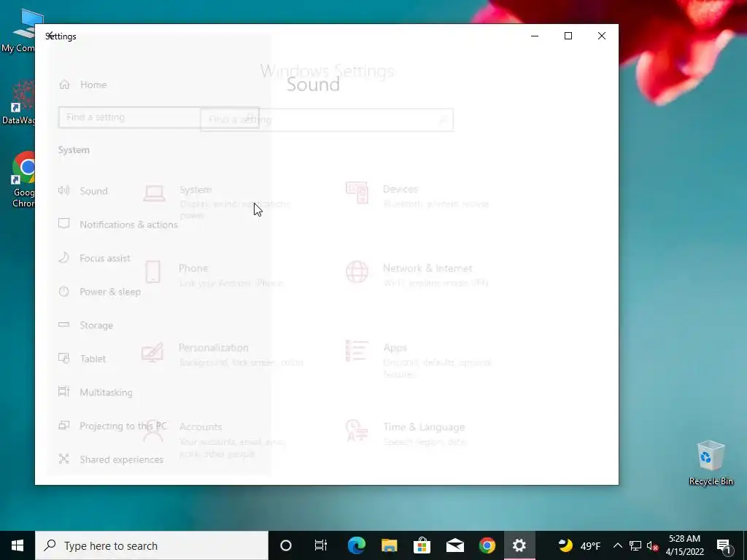Open the Mail app from the taskbar
747x560 pixels.
(454, 545)
